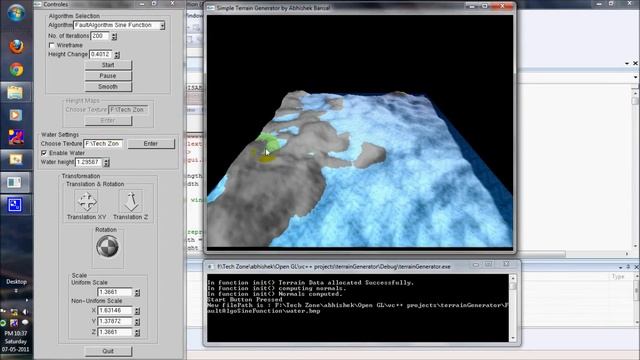Open the volume icon in the system tray
The width and height of the screenshot is (640, 360).
point(25,312)
